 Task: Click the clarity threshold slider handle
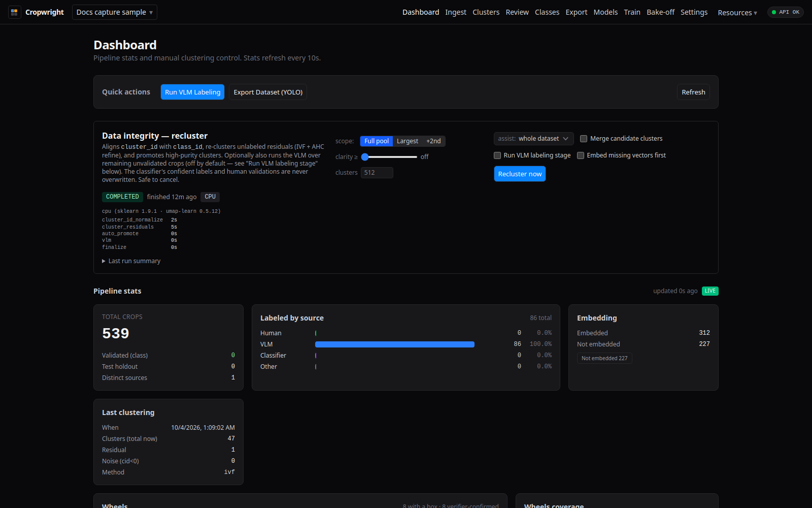coord(365,157)
